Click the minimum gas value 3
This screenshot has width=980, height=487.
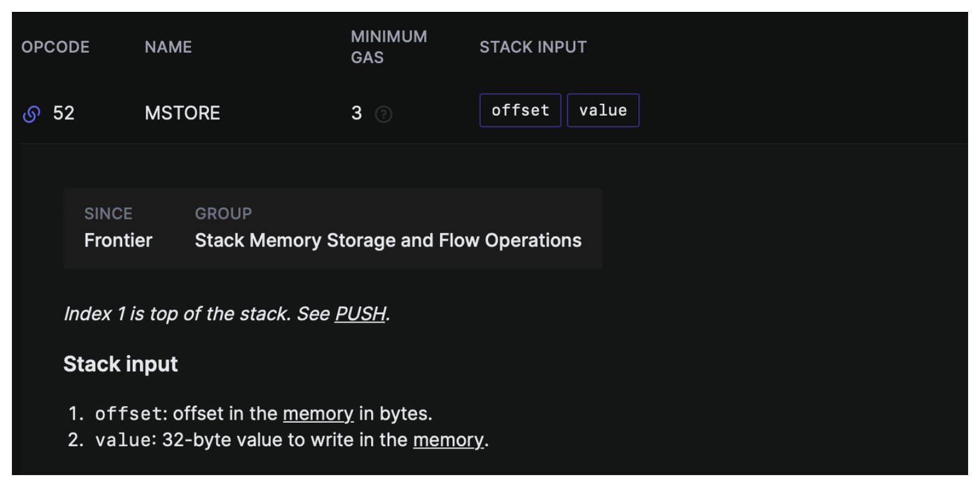(x=356, y=113)
